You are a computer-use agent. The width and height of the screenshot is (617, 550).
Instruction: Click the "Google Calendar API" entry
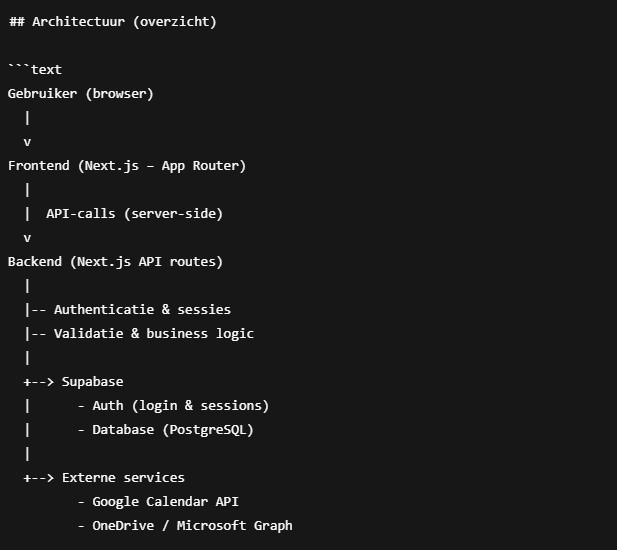(x=165, y=501)
